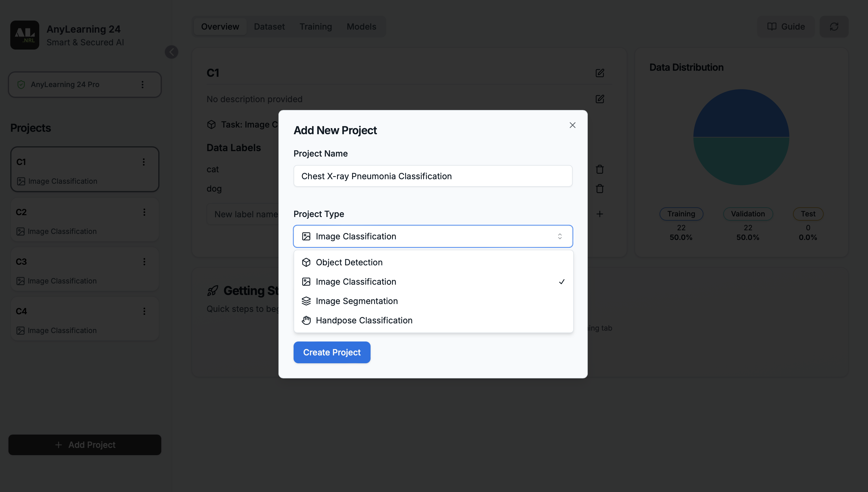
Task: Click the Create Project button
Action: click(332, 352)
